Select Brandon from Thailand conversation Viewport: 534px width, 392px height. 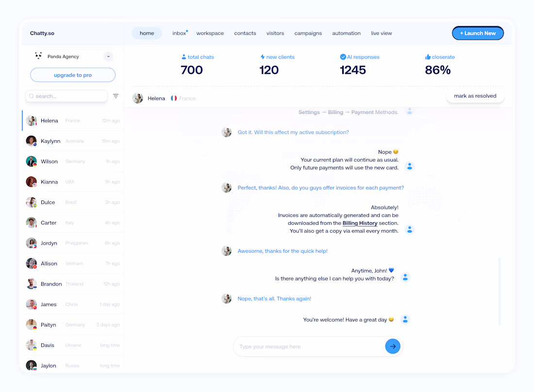pos(72,284)
